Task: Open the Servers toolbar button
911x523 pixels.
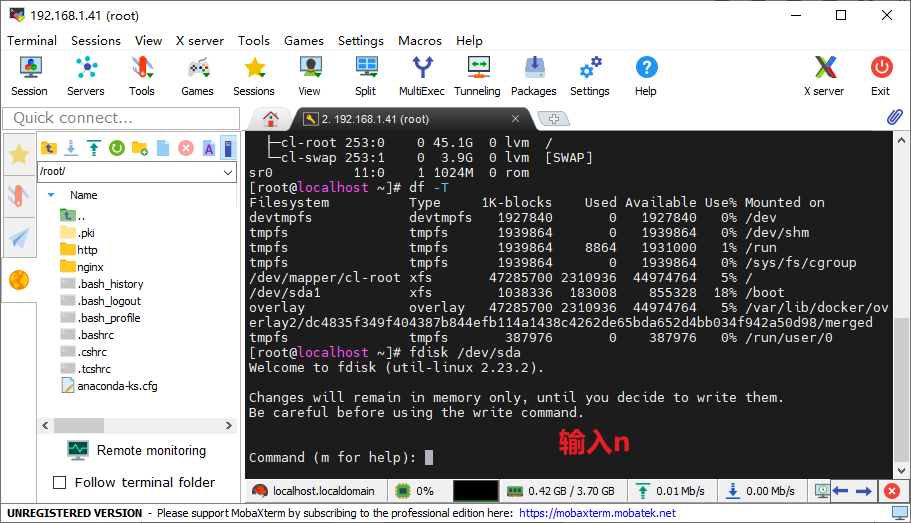Action: click(x=86, y=76)
